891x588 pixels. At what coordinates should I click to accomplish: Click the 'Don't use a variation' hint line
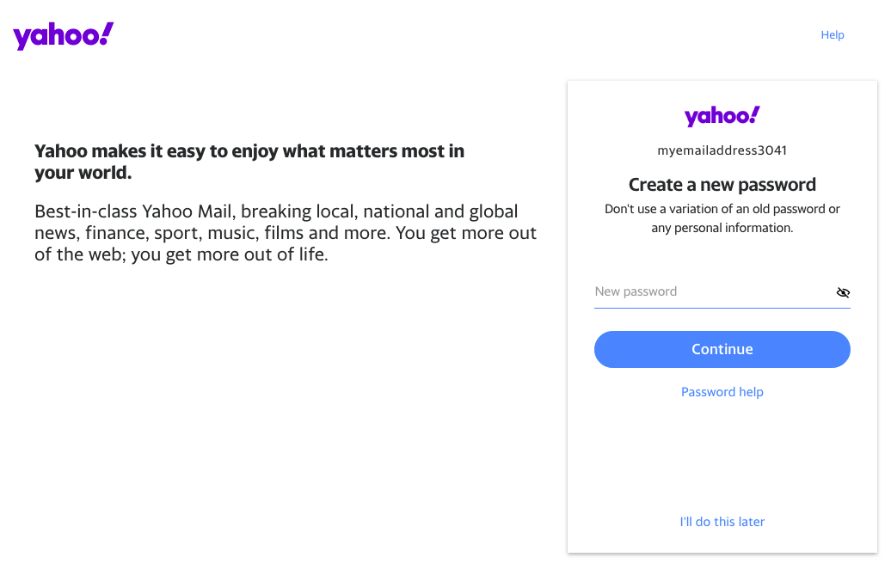pos(722,209)
